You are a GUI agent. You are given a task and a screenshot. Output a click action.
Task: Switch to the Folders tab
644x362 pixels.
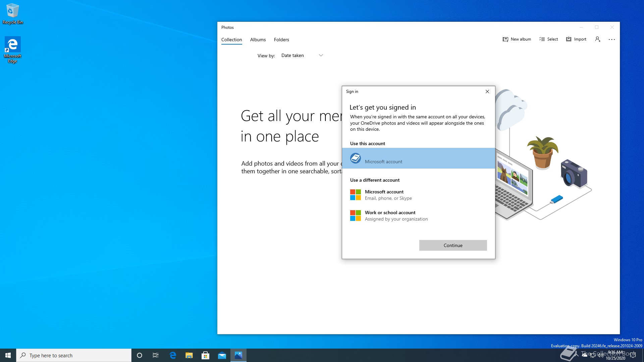click(281, 40)
